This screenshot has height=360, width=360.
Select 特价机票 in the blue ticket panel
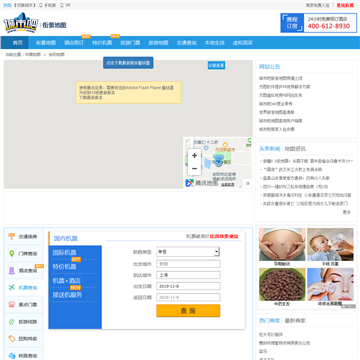point(65,267)
